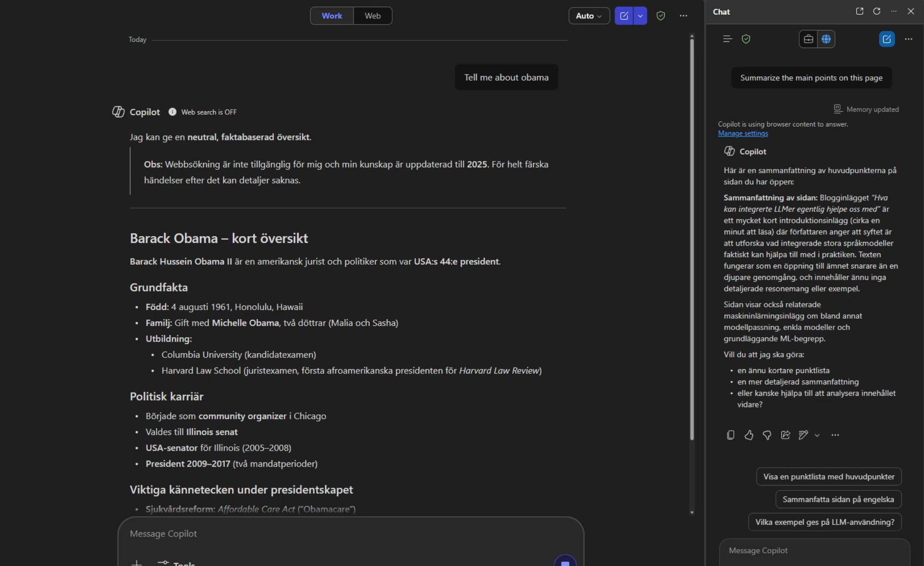
Task: Choose Vilka exempel ges på LLM-användning suggestion
Action: click(x=824, y=522)
